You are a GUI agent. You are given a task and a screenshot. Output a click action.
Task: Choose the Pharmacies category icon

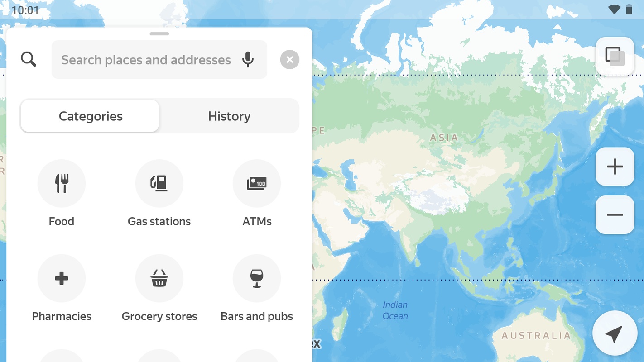[62, 278]
